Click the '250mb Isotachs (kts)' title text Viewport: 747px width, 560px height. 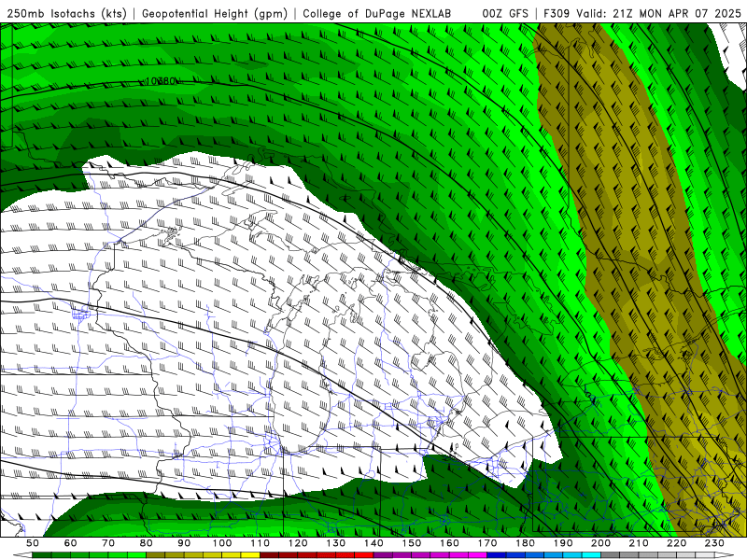[67, 14]
